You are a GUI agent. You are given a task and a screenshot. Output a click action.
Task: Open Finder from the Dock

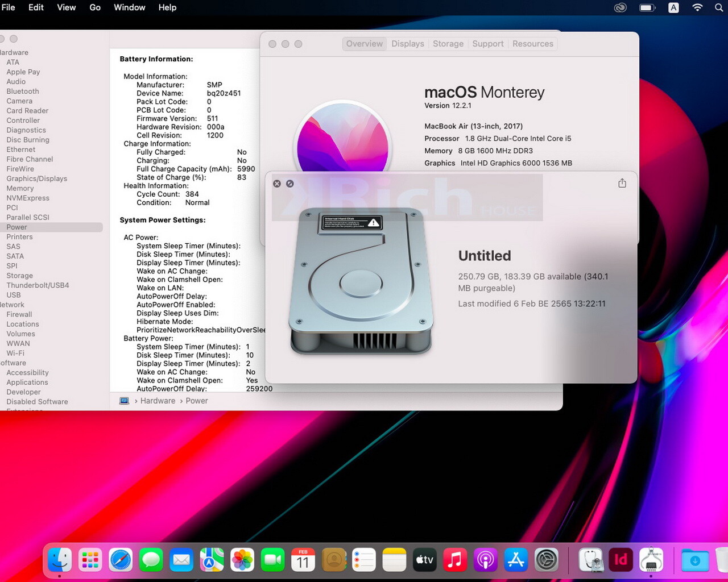click(x=60, y=560)
